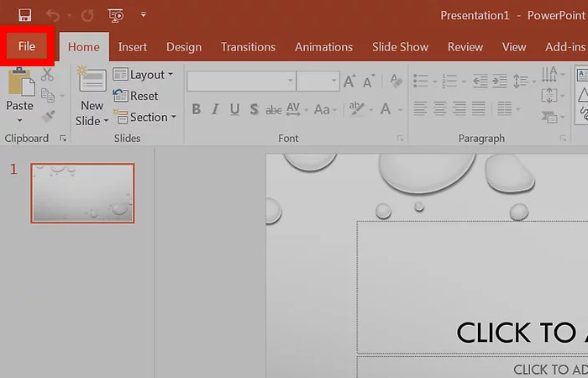Click the Redo arrow icon
Viewport: 588px width, 378px height.
point(87,15)
